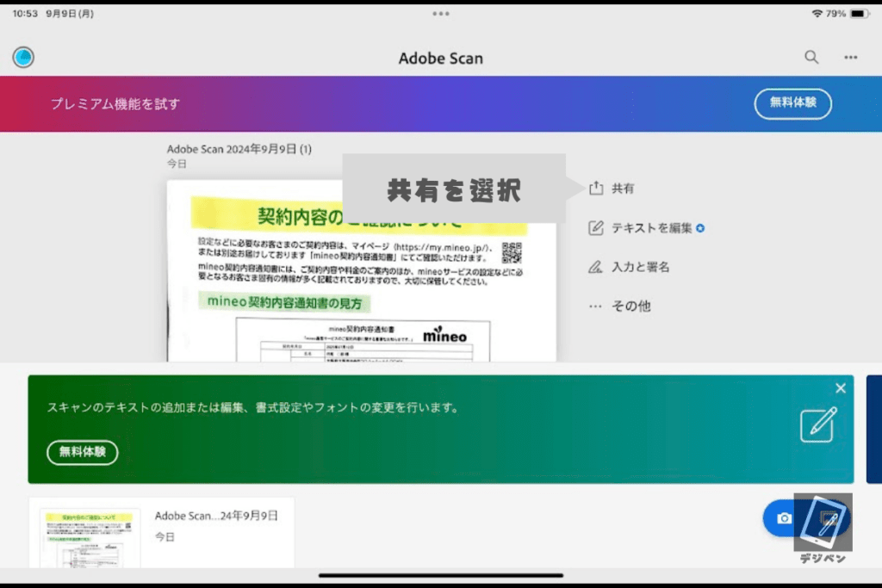Click the Adobe Scan header title
Viewport: 882px width, 588px height.
[x=440, y=59]
